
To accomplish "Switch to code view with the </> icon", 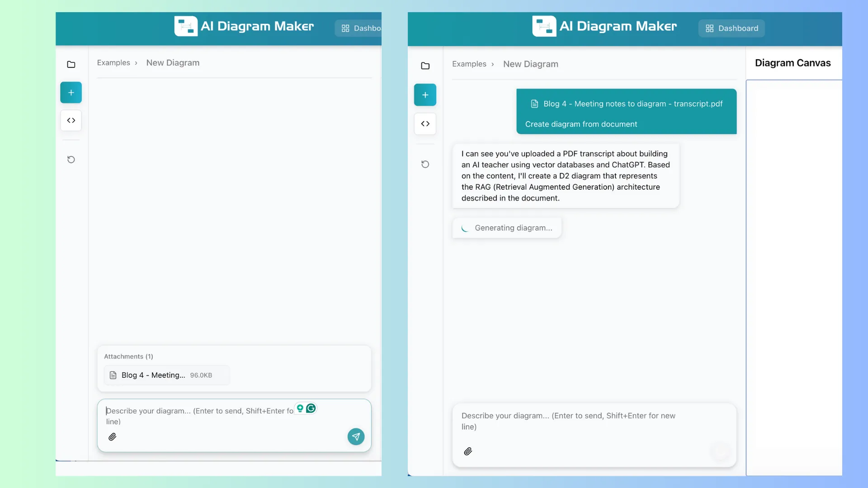I will click(71, 120).
